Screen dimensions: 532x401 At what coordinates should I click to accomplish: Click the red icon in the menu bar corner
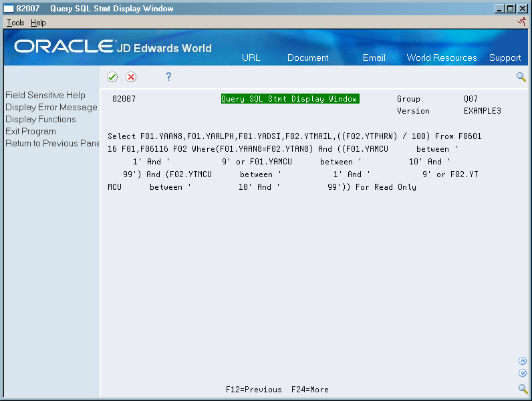pyautogui.click(x=522, y=22)
